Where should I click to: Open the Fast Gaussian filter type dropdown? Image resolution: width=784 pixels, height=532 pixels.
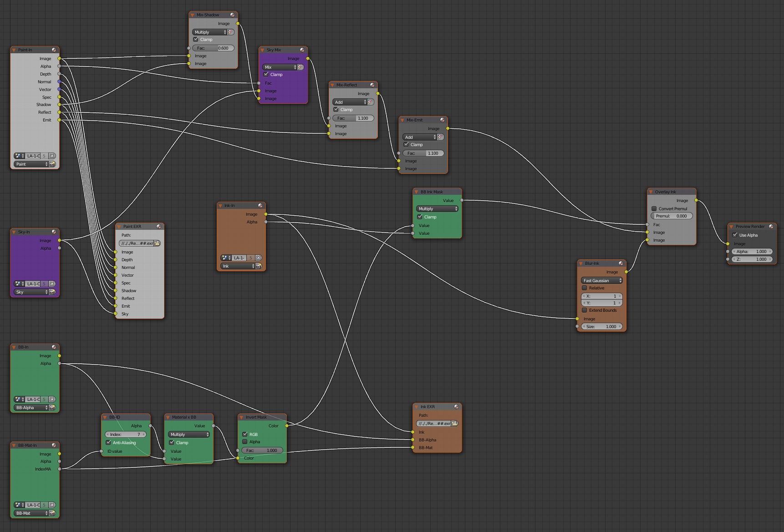click(x=601, y=281)
